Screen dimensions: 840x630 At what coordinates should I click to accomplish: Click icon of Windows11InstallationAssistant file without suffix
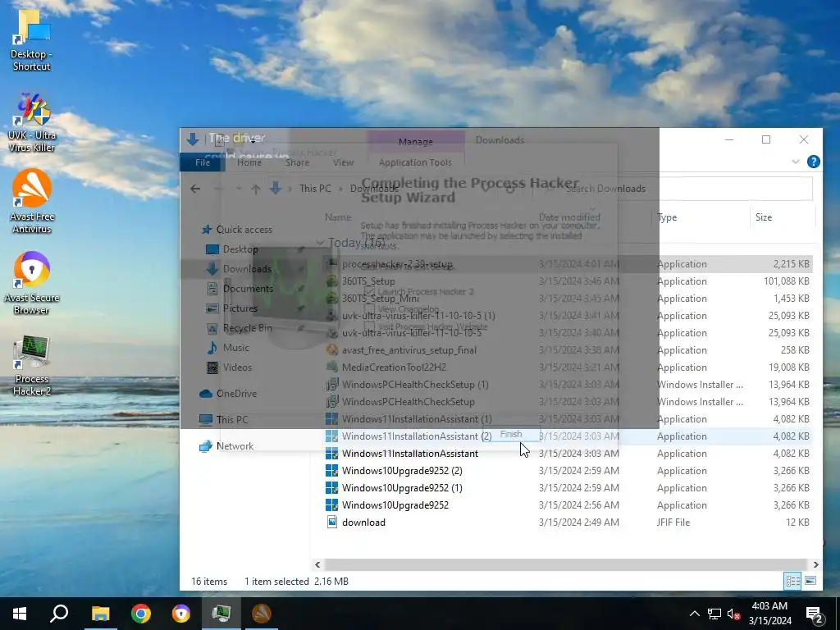pyautogui.click(x=332, y=453)
